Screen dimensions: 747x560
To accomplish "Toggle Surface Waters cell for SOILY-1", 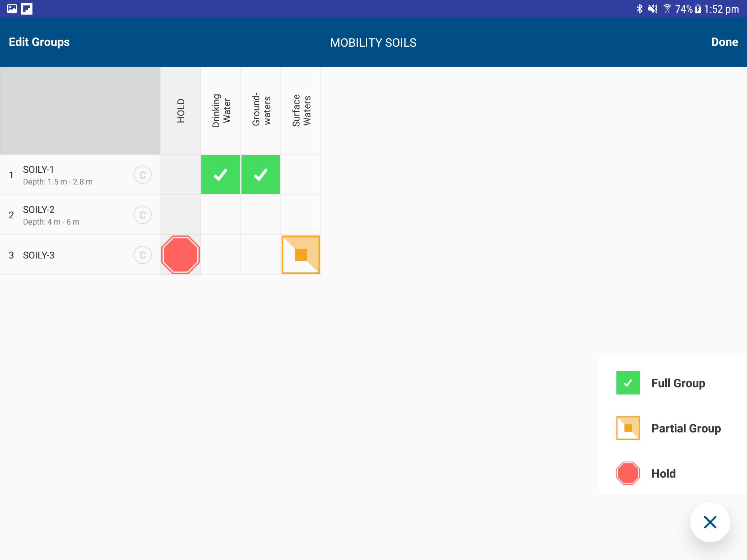I will 301,175.
